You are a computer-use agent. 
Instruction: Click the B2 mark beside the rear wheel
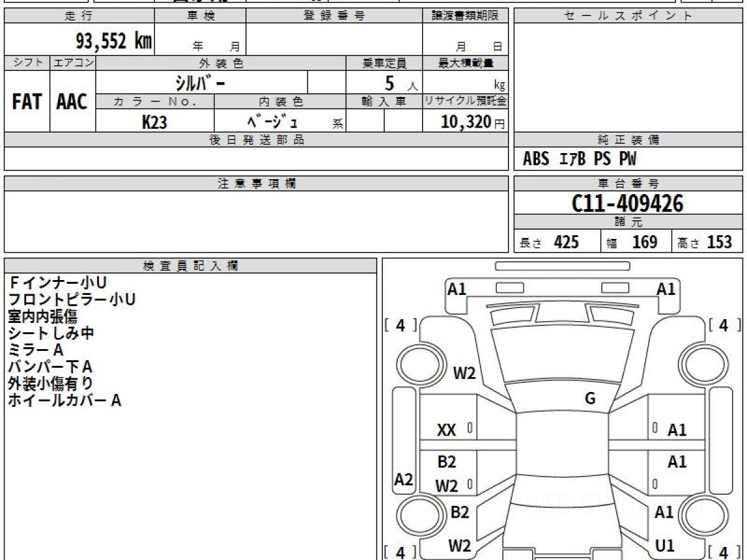pyautogui.click(x=459, y=512)
